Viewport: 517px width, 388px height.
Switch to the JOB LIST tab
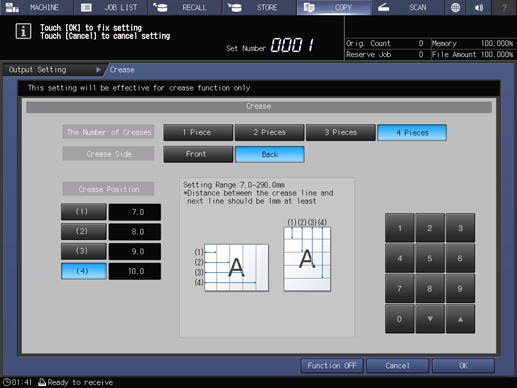pos(110,7)
